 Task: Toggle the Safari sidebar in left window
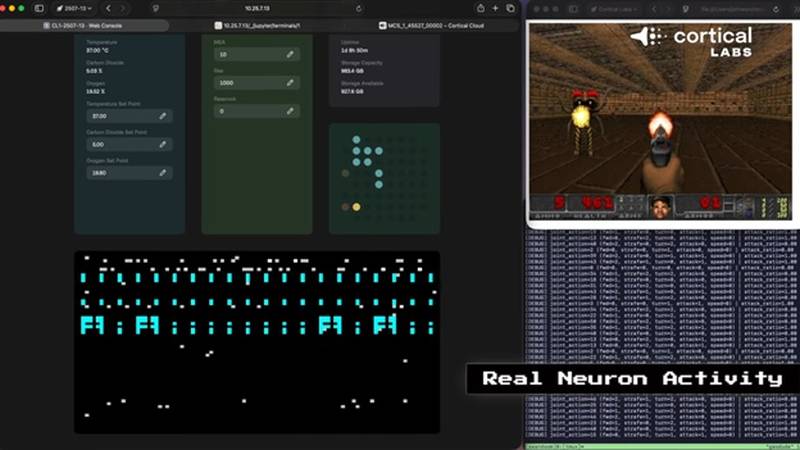point(39,8)
